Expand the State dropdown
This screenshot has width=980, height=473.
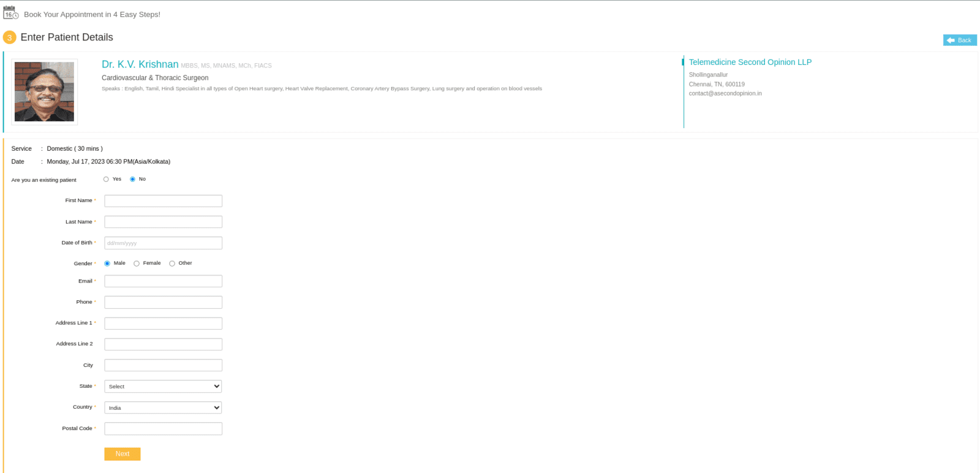[x=163, y=387]
